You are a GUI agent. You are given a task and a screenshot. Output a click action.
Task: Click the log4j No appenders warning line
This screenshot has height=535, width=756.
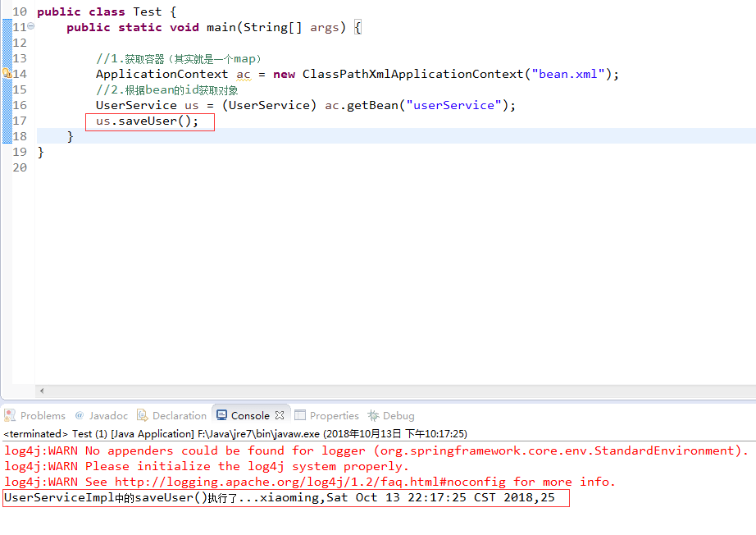pyautogui.click(x=376, y=450)
